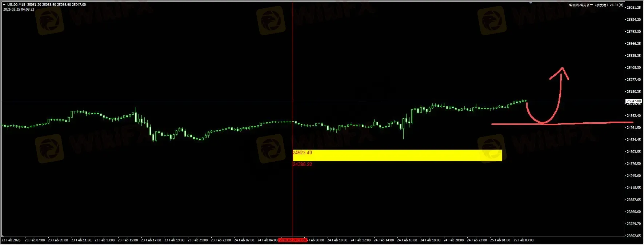644x245 pixels.
Task: Click the one-click trading arrow beside US100,M15
Action: pyautogui.click(x=4, y=5)
